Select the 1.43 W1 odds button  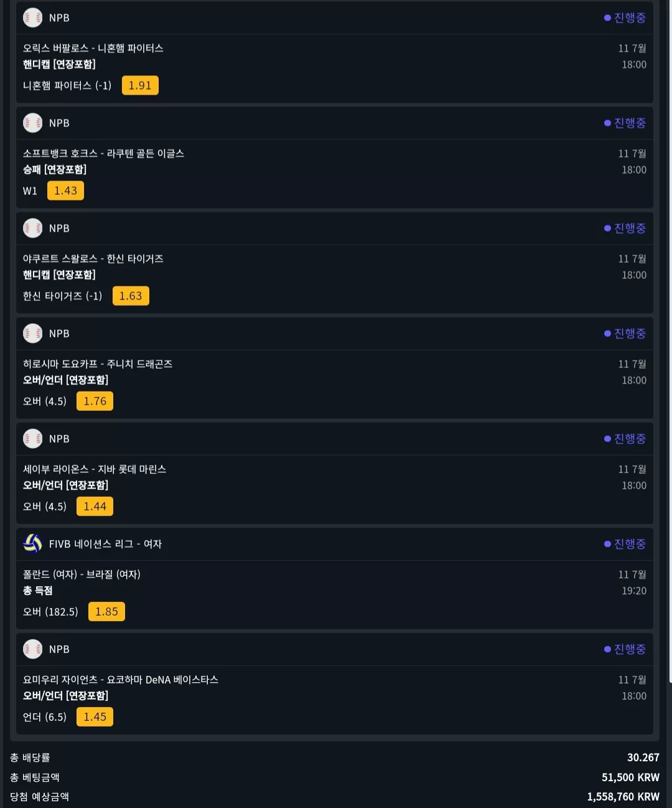coord(65,190)
